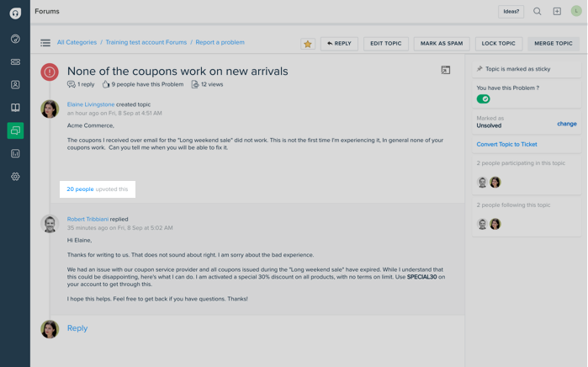Click the Edit Topic button
The image size is (588, 367).
pos(386,43)
